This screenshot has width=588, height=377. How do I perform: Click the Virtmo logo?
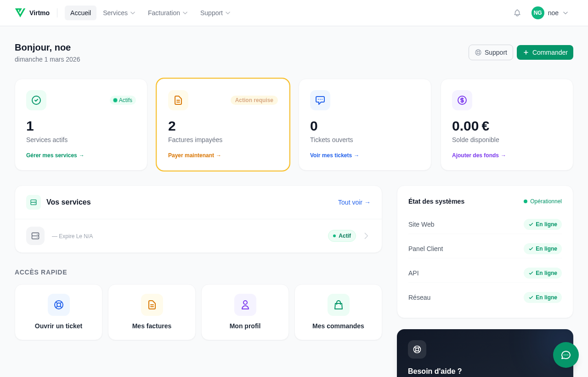coord(32,13)
